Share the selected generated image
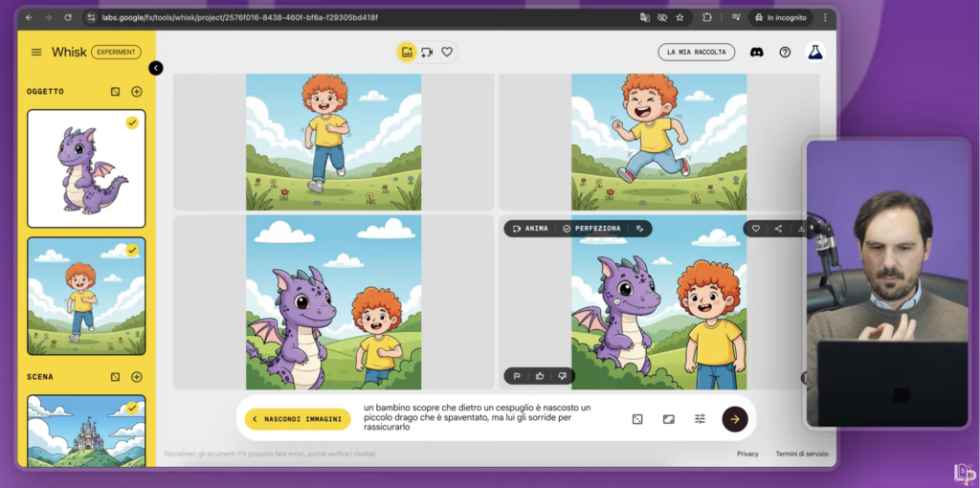Image resolution: width=980 pixels, height=488 pixels. 778,229
